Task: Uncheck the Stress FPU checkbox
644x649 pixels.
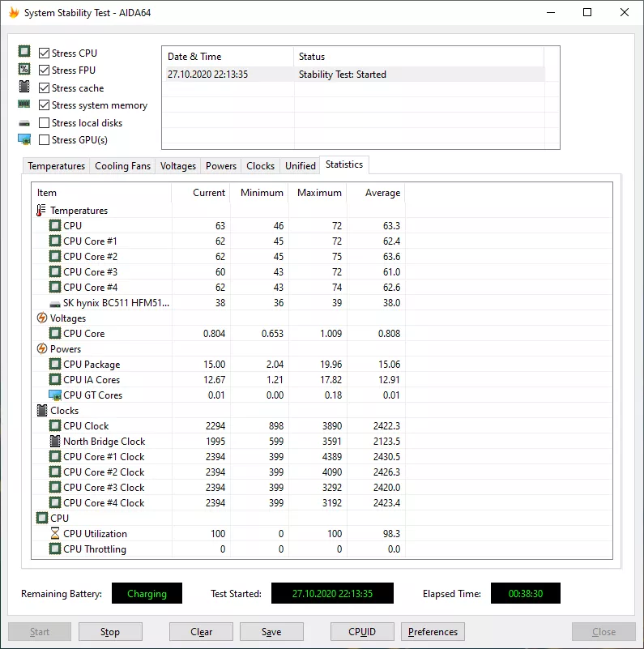Action: pos(44,70)
